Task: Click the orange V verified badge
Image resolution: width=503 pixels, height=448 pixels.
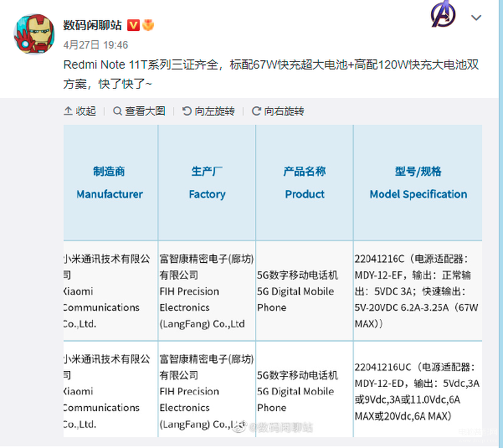Action: (133, 25)
